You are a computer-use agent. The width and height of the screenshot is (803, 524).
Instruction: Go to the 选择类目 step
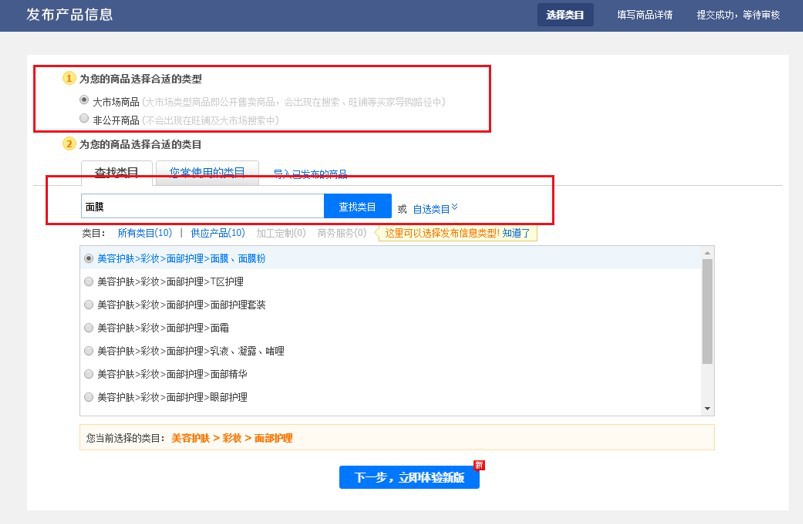[565, 15]
